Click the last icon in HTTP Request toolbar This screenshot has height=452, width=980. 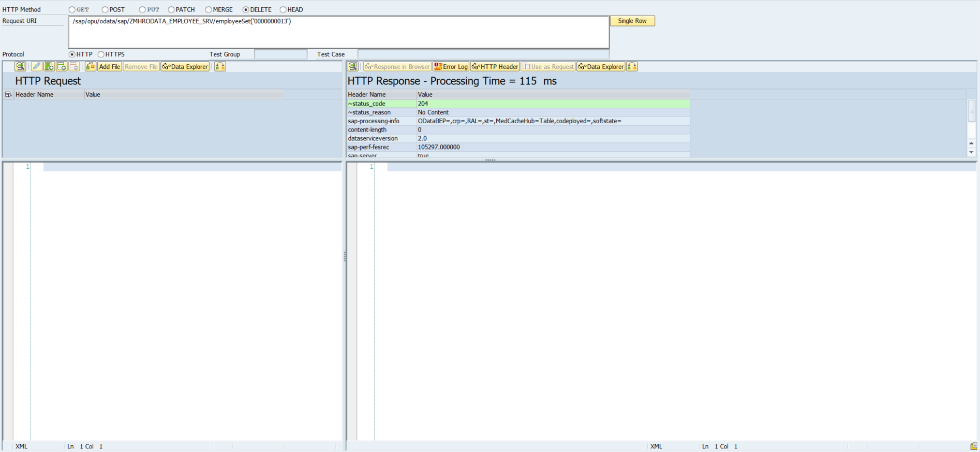tap(220, 66)
